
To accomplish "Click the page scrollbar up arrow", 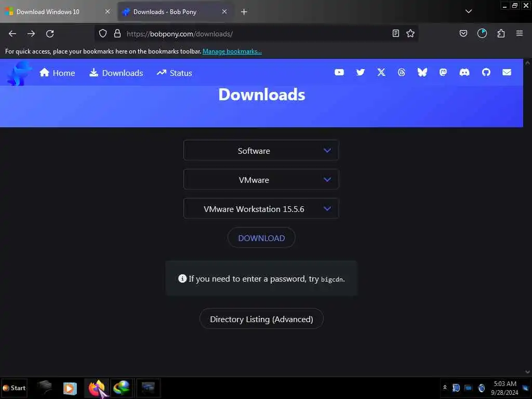I will tap(527, 63).
